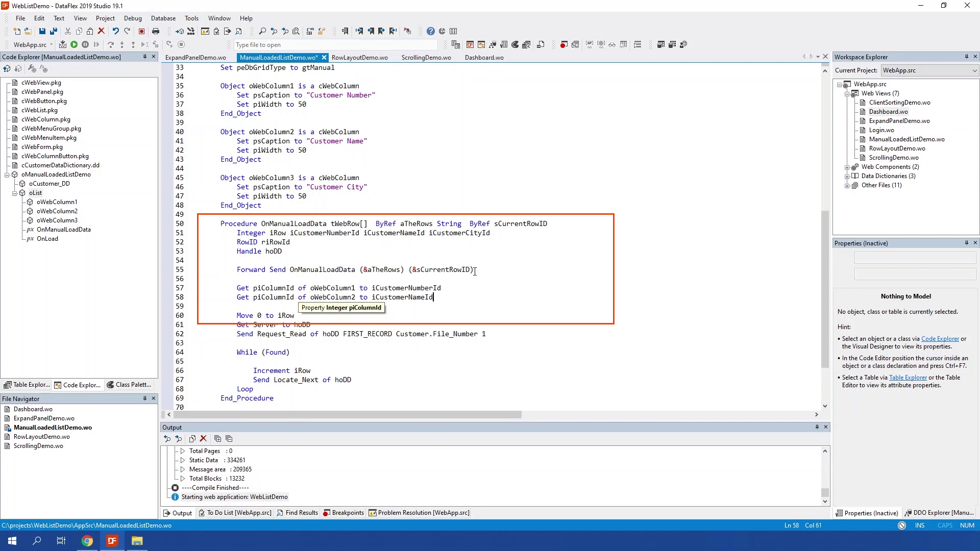The width and height of the screenshot is (980, 551).
Task: Click the Pause debugger toolbar icon
Action: [85, 45]
